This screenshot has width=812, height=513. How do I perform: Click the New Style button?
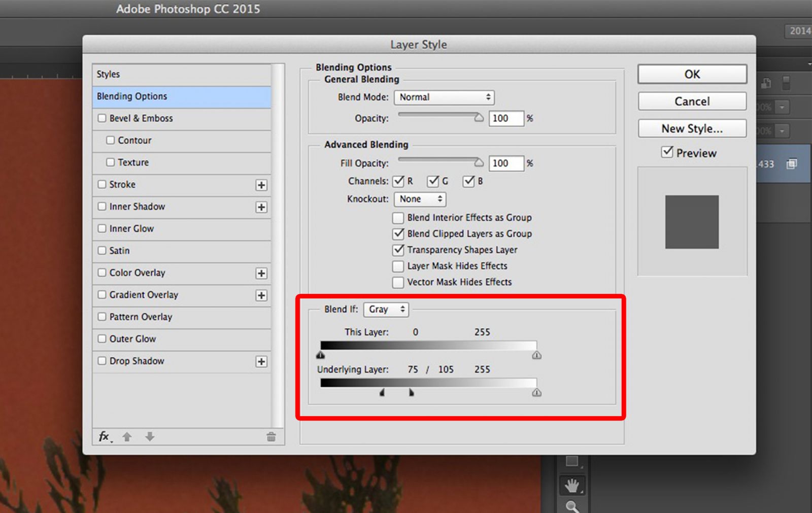point(692,128)
